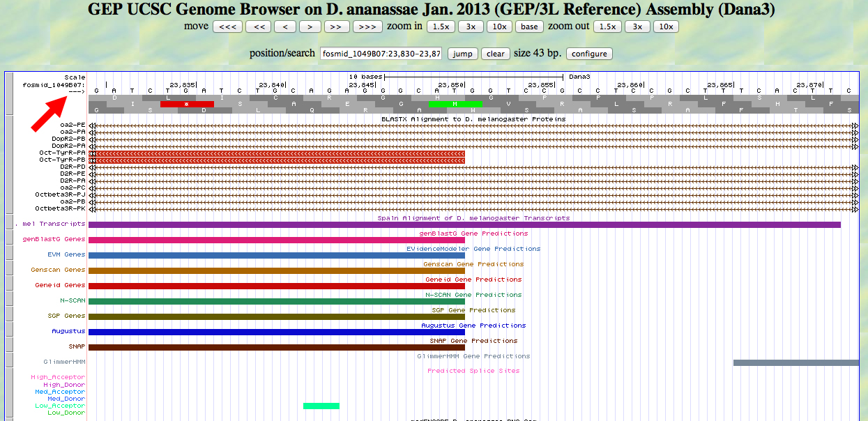Open the configure page
This screenshot has height=421, width=868.
[x=589, y=54]
